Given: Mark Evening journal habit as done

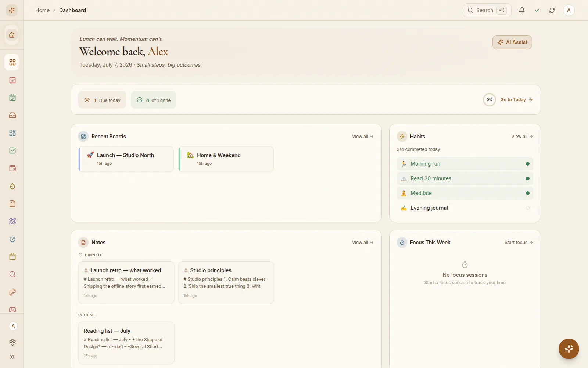Looking at the screenshot, I should (465, 208).
